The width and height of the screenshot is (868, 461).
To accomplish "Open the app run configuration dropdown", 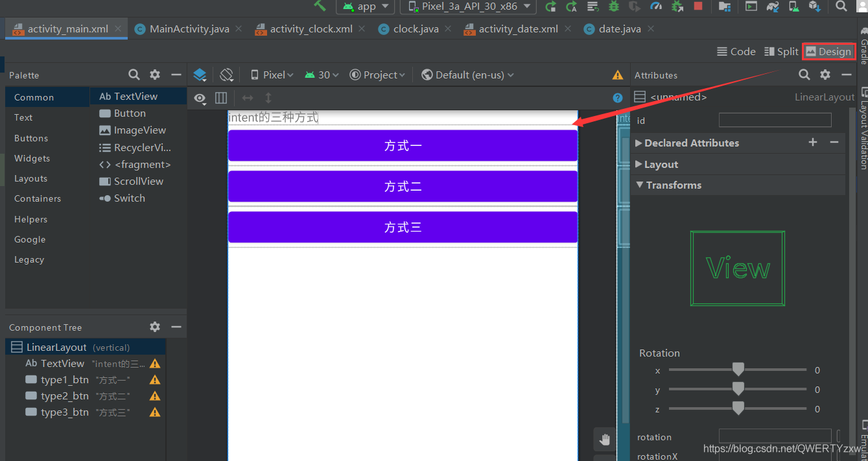I will point(366,6).
